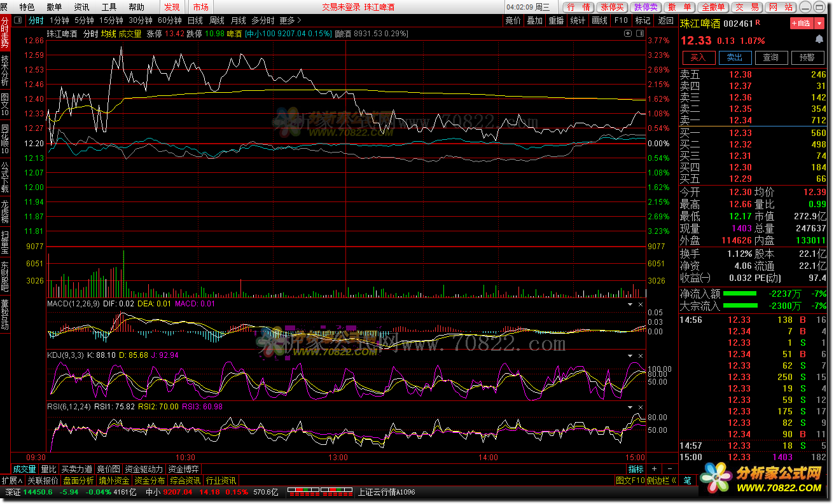Image resolution: width=834 pixels, height=504 pixels.
Task: Expand the 扩展 panel at bottom left
Action: coord(12,480)
